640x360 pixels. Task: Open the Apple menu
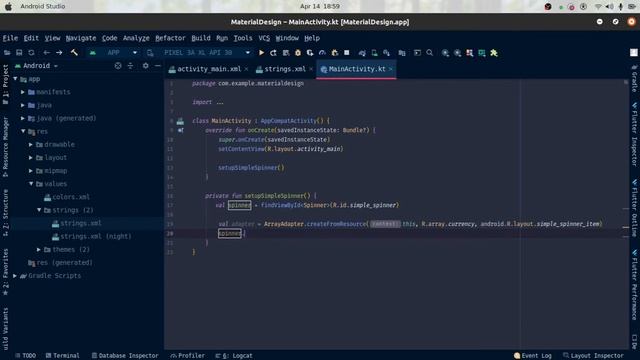tap(8, 7)
